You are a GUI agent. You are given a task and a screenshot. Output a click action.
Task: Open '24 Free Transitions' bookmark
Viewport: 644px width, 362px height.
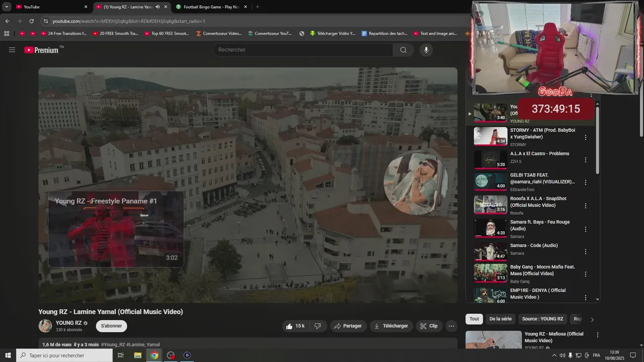coord(63,34)
